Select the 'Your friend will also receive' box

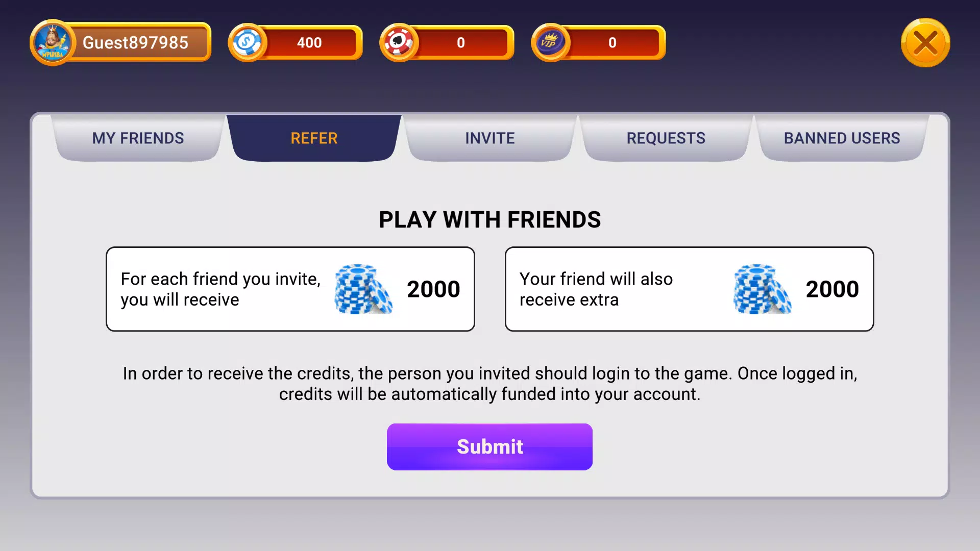pos(690,289)
